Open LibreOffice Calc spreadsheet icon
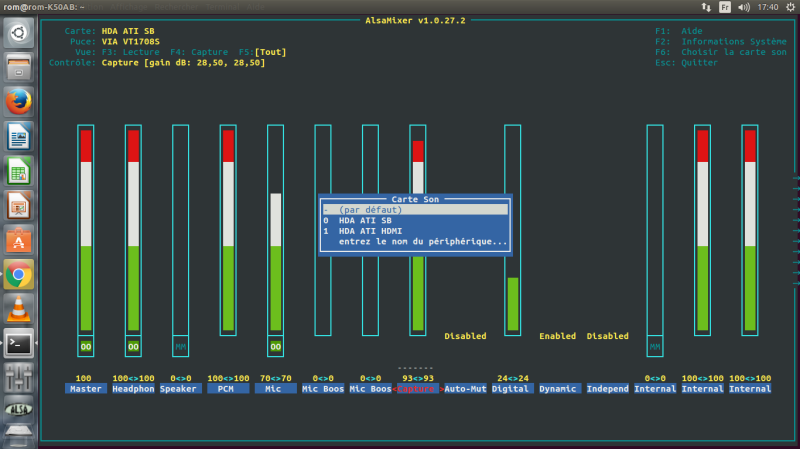 pos(18,171)
